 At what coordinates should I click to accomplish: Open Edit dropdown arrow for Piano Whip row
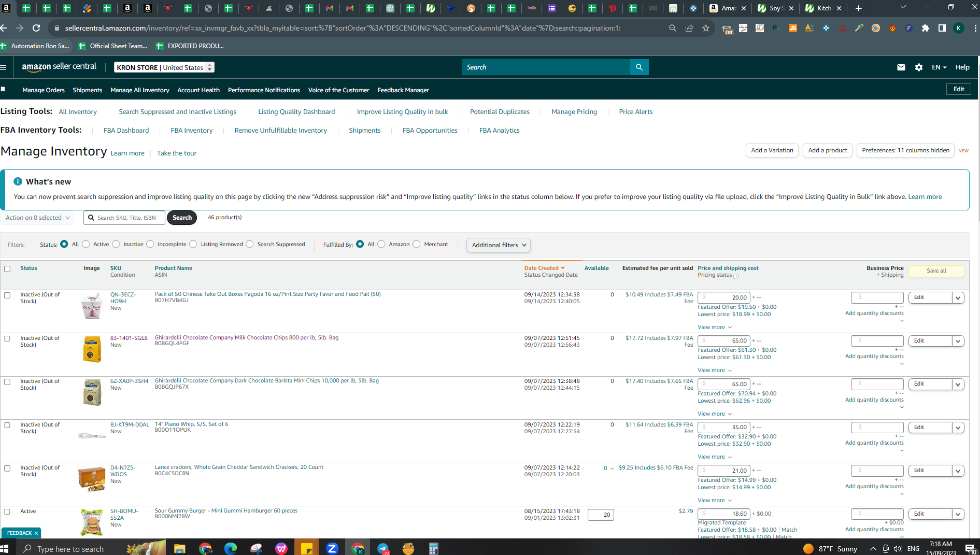tap(958, 428)
